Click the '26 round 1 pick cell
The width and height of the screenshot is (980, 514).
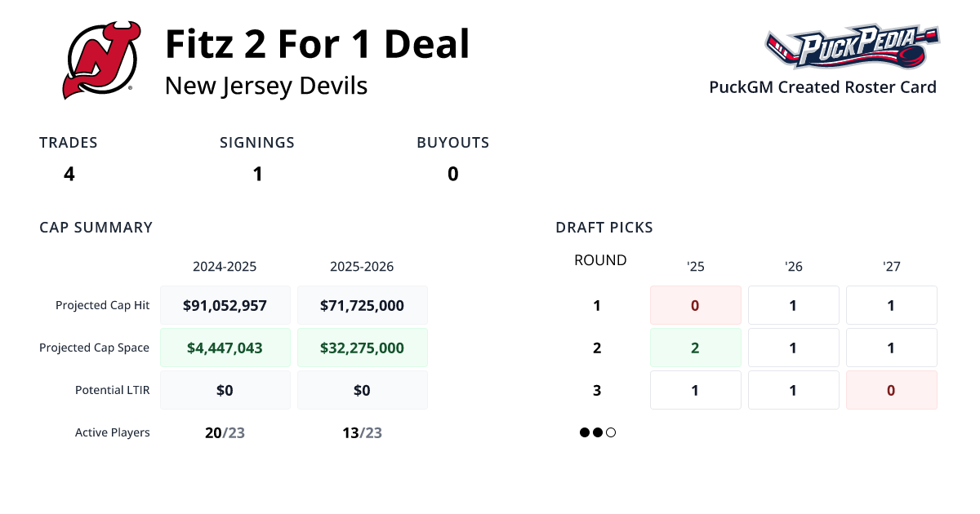(x=793, y=305)
